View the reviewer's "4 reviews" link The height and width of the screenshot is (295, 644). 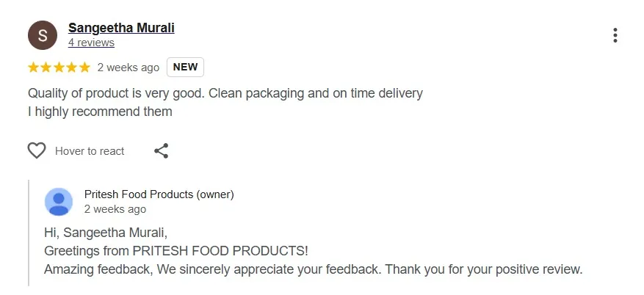click(x=91, y=43)
